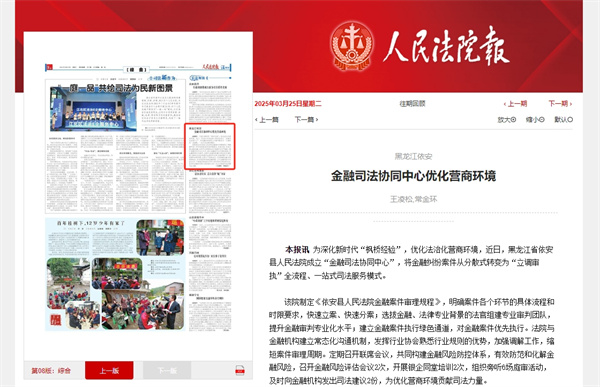The image size is (600, 387).
Task: Click the 第08版：综合 page label
Action: [51, 371]
